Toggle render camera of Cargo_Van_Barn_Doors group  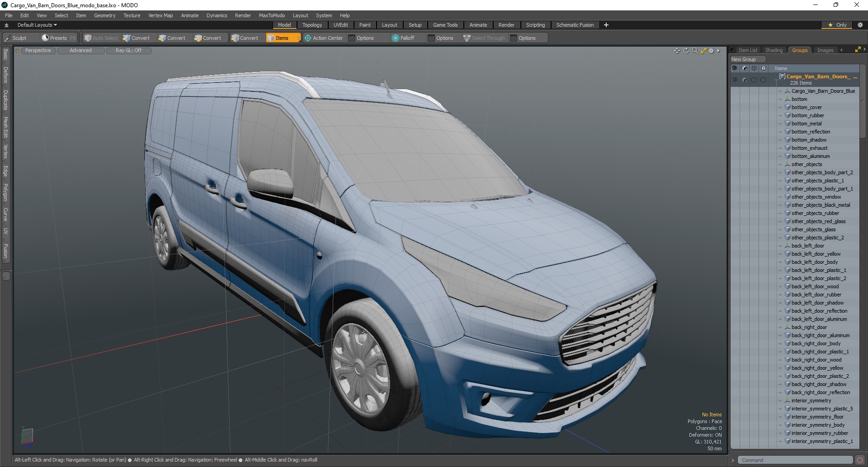coord(745,80)
